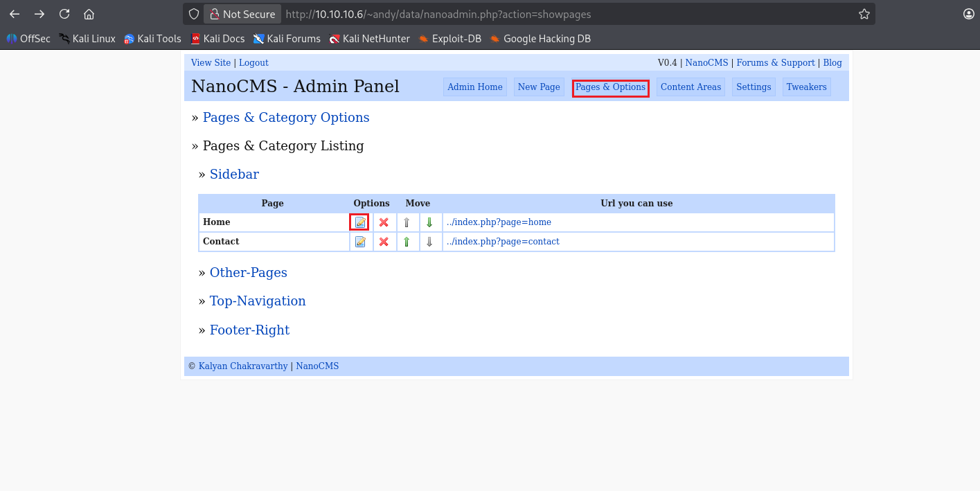Expand the Top-Navigation category

tap(258, 301)
